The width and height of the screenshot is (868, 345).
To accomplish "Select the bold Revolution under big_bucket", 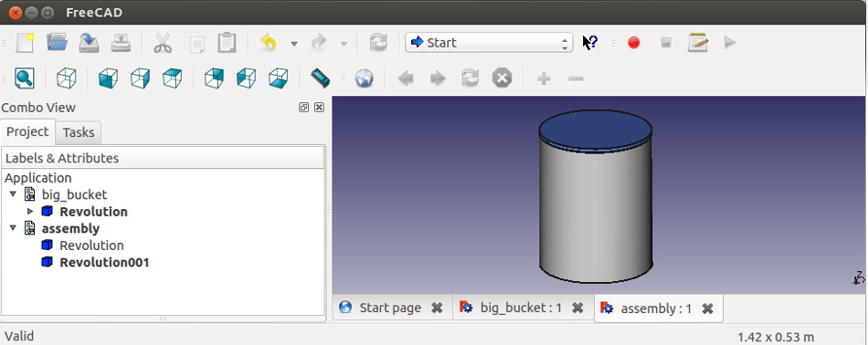I will [93, 211].
